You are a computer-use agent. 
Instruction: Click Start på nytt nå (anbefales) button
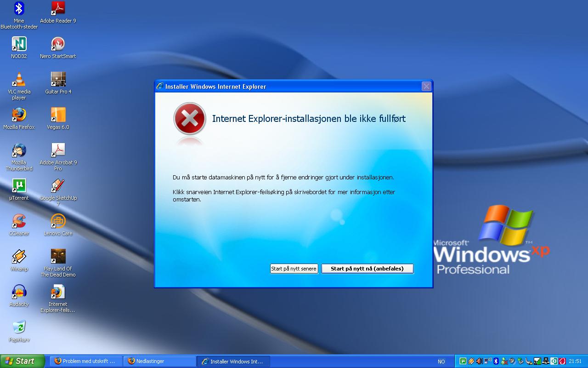click(x=367, y=269)
